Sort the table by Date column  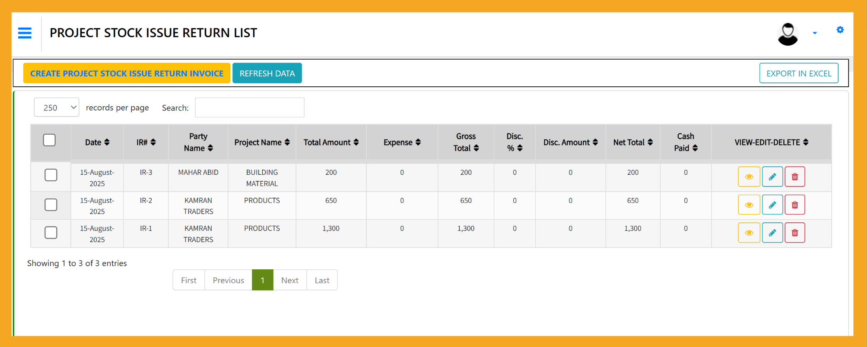97,142
